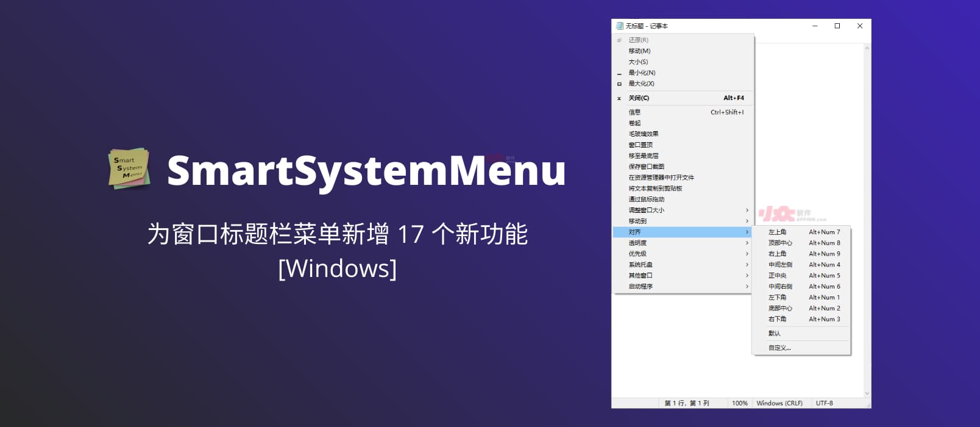980x427 pixels.
Task: Expand the 优先级 submenu
Action: click(x=683, y=254)
